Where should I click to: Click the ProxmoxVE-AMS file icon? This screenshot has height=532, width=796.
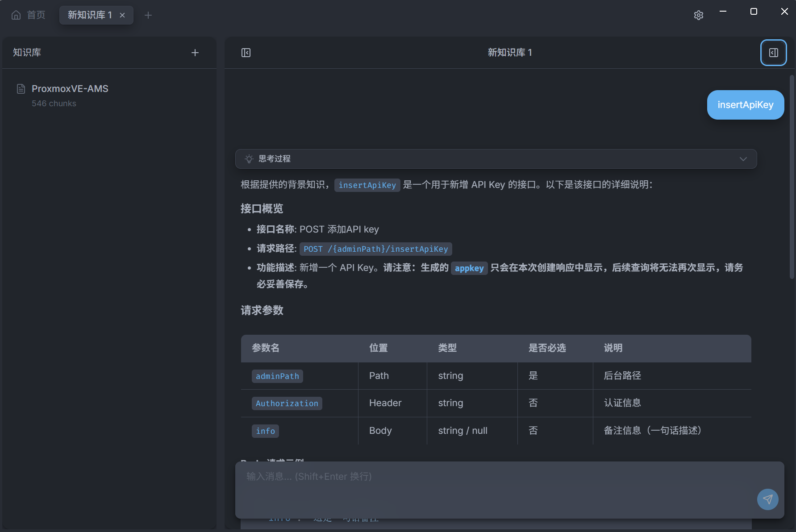pyautogui.click(x=21, y=89)
